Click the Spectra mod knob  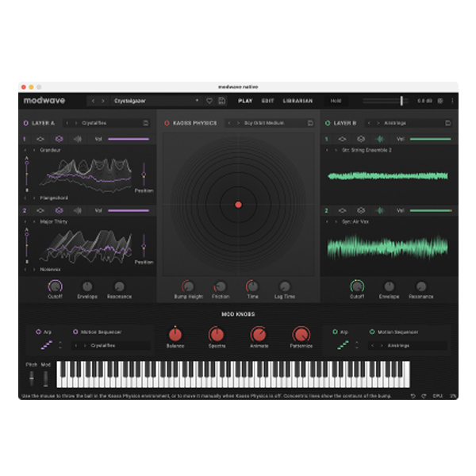pyautogui.click(x=217, y=335)
